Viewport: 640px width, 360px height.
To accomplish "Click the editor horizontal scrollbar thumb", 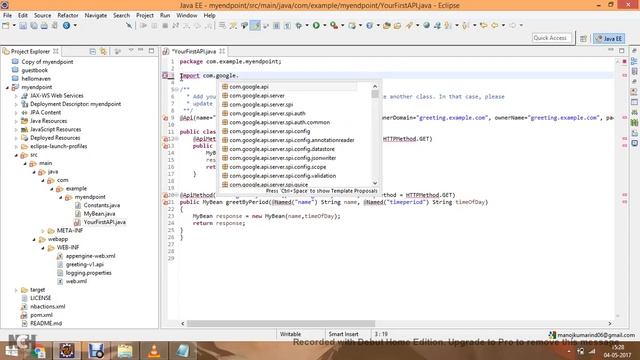I will tap(281, 323).
